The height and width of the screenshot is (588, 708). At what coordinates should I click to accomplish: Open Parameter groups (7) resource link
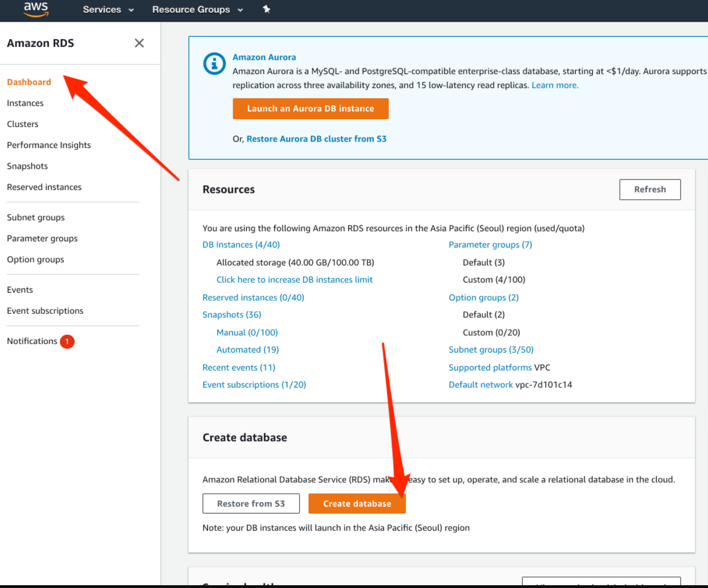pos(490,245)
